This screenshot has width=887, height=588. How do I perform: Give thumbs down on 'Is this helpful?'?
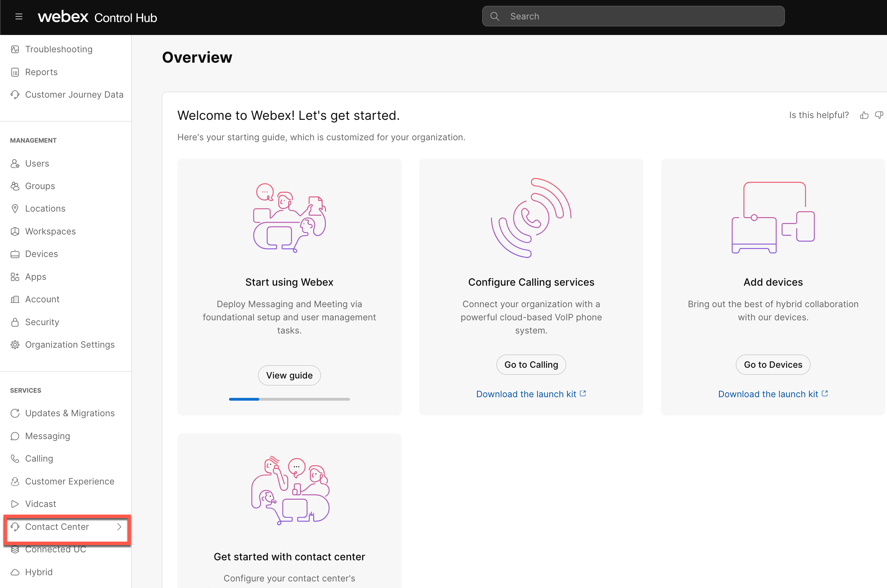pyautogui.click(x=879, y=115)
